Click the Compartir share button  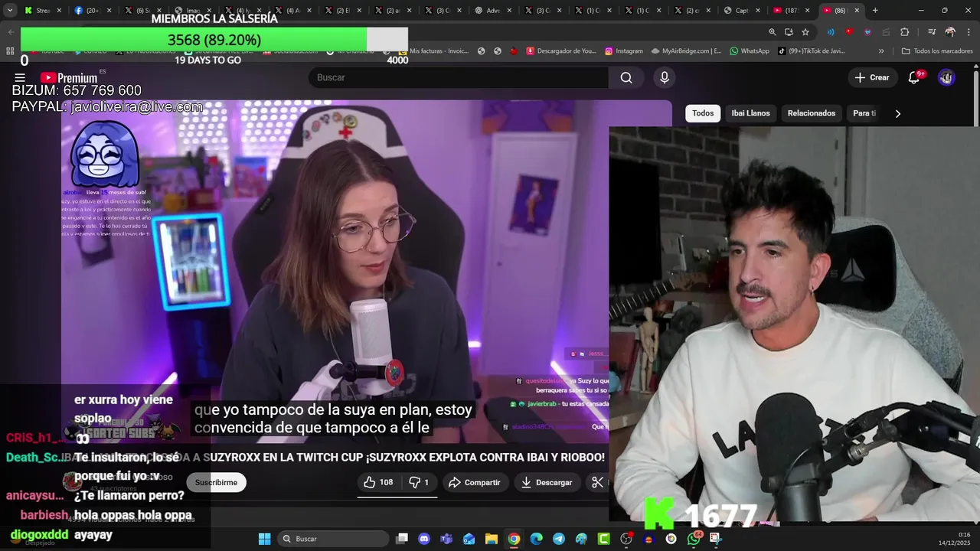click(474, 482)
